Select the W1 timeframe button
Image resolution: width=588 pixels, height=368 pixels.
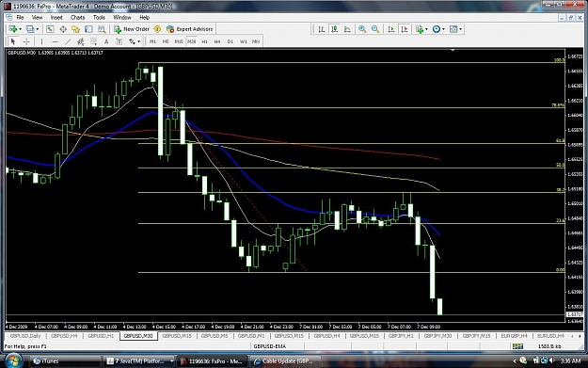click(x=243, y=41)
